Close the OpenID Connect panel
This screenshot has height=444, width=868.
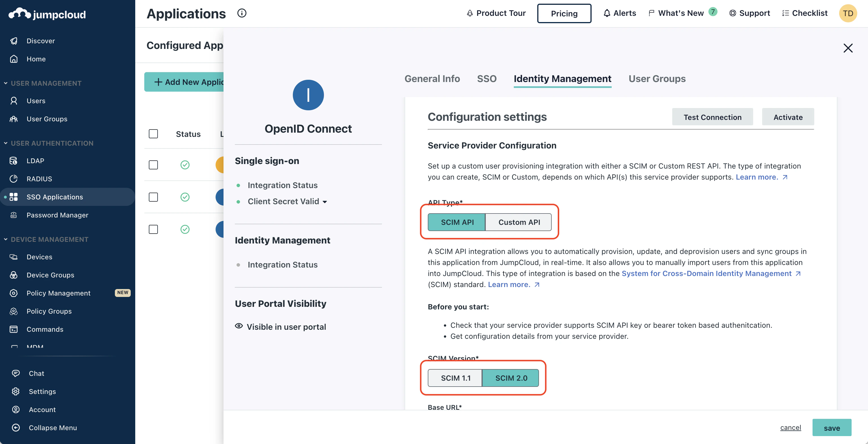pos(848,48)
